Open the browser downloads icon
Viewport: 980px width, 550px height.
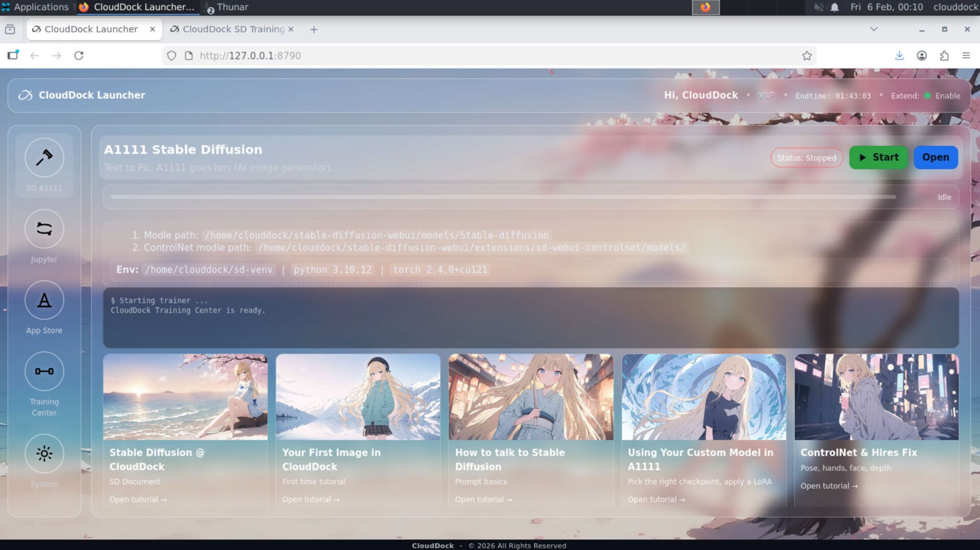(x=900, y=56)
